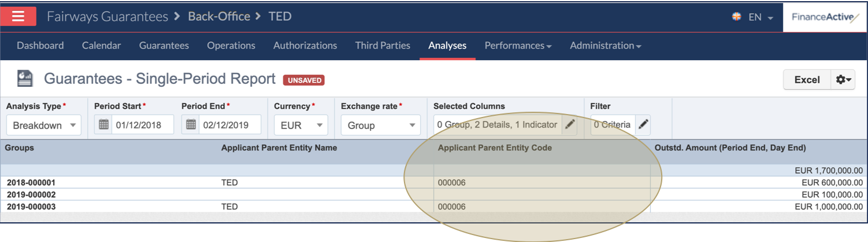Click the Applicant Parent Entity Code header
This screenshot has width=868, height=242.
tap(495, 148)
